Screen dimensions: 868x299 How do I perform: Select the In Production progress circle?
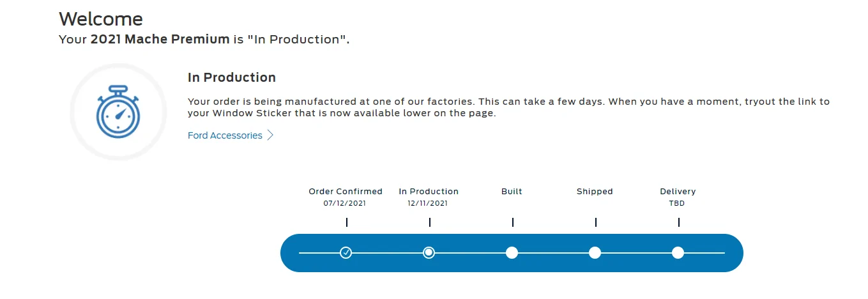pos(429,252)
